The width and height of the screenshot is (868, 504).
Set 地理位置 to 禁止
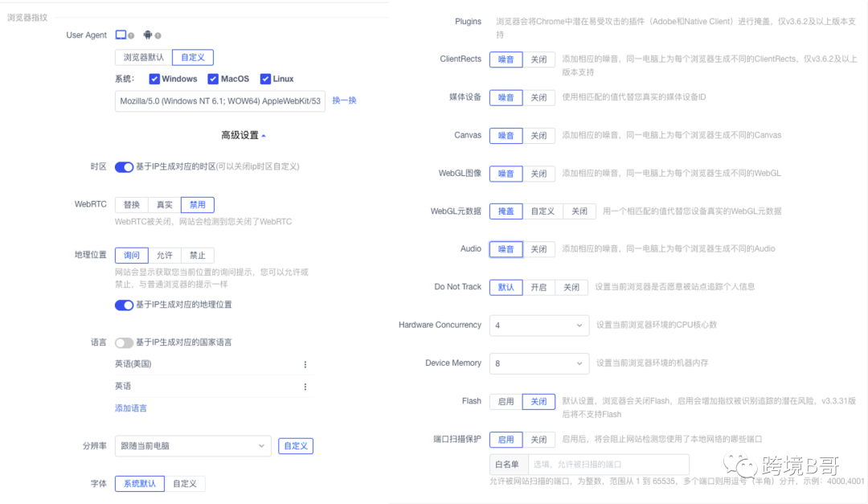198,256
